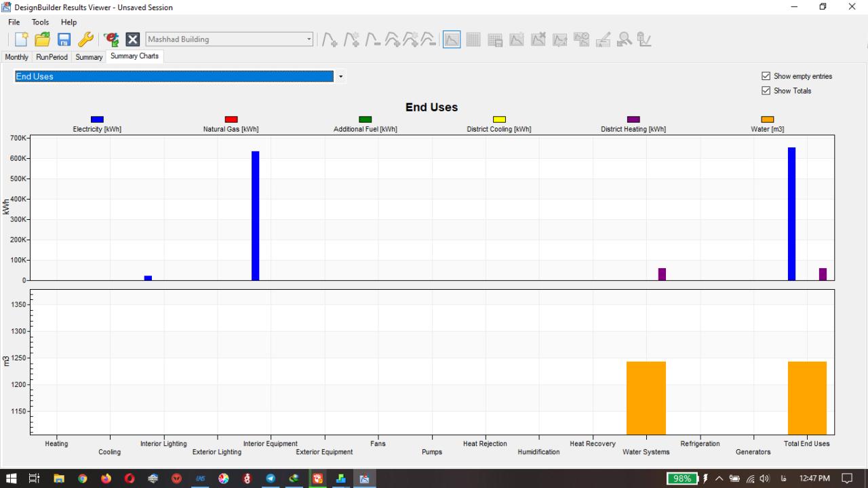Select the highlighted chart view toolbar icon
Image resolution: width=868 pixels, height=488 pixels.
click(x=451, y=40)
